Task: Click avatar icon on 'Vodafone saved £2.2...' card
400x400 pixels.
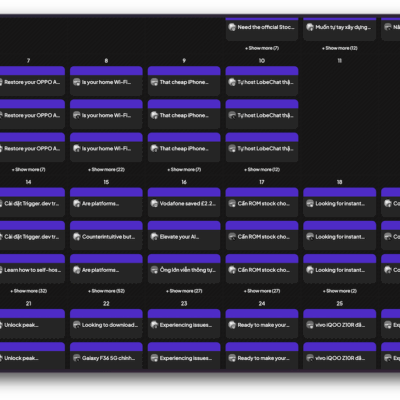Action: [x=154, y=203]
